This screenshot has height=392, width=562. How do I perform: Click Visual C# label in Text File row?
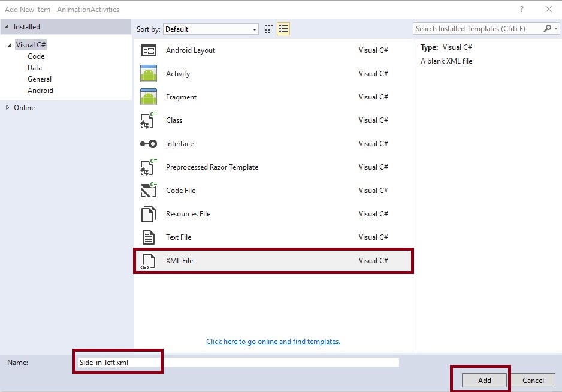pos(373,237)
